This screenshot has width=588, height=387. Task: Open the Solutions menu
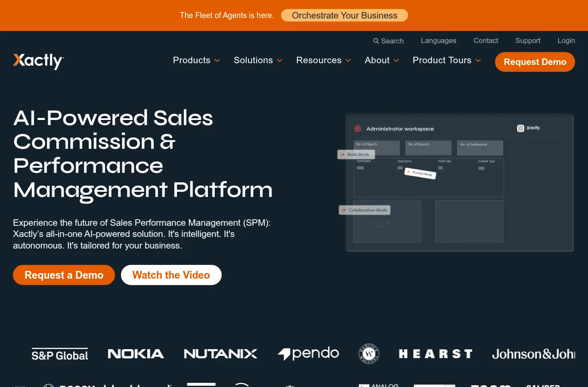pyautogui.click(x=253, y=60)
